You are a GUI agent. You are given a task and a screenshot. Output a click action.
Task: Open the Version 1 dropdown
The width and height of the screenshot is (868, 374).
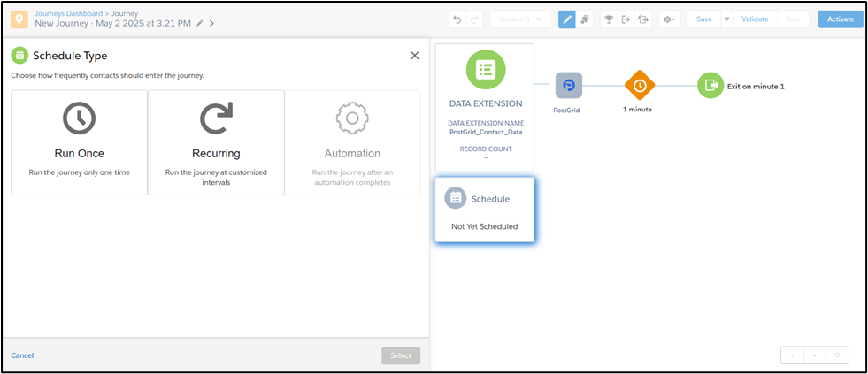point(520,19)
